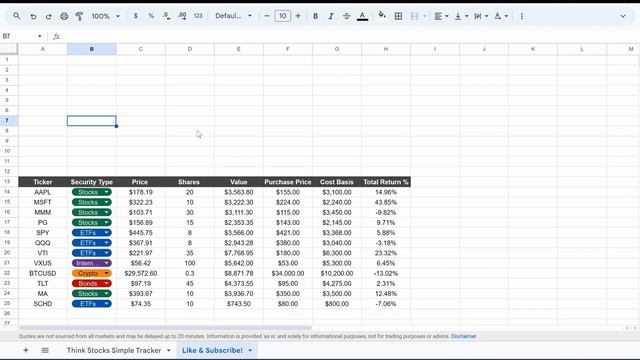The height and width of the screenshot is (360, 640).
Task: Open VXUS Intern security type dropdown
Action: [x=107, y=263]
